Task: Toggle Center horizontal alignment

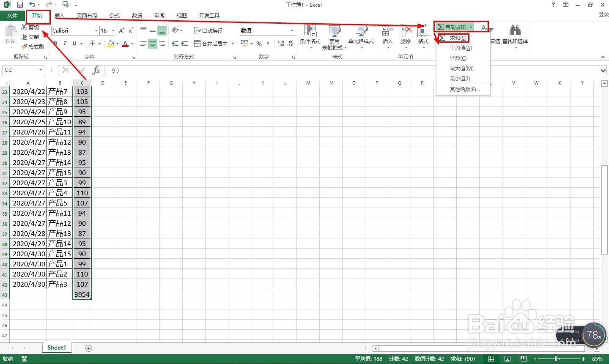Action: pos(153,44)
